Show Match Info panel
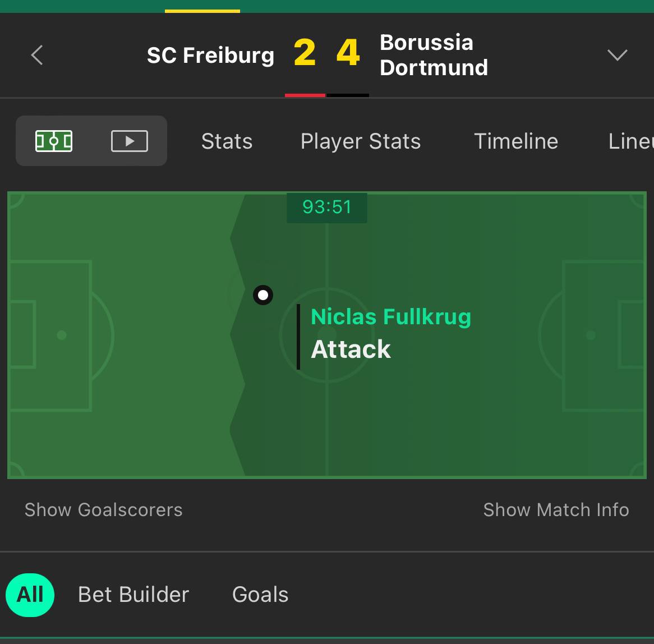The width and height of the screenshot is (654, 644). pos(556,510)
